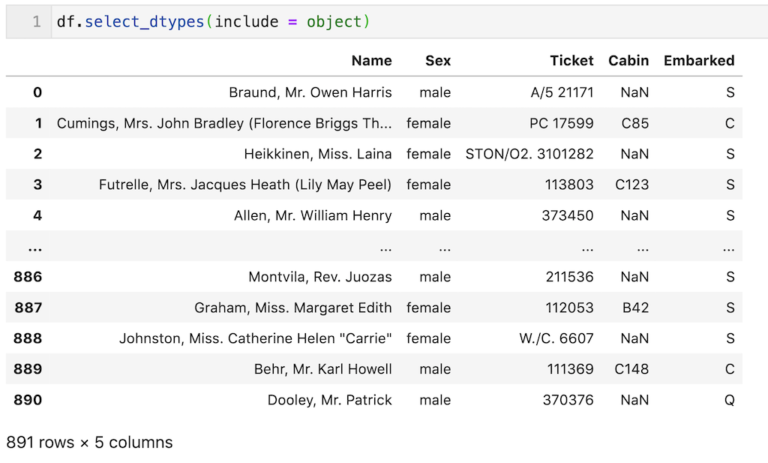Image resolution: width=768 pixels, height=463 pixels.
Task: Click row index 886
Action: 28,277
